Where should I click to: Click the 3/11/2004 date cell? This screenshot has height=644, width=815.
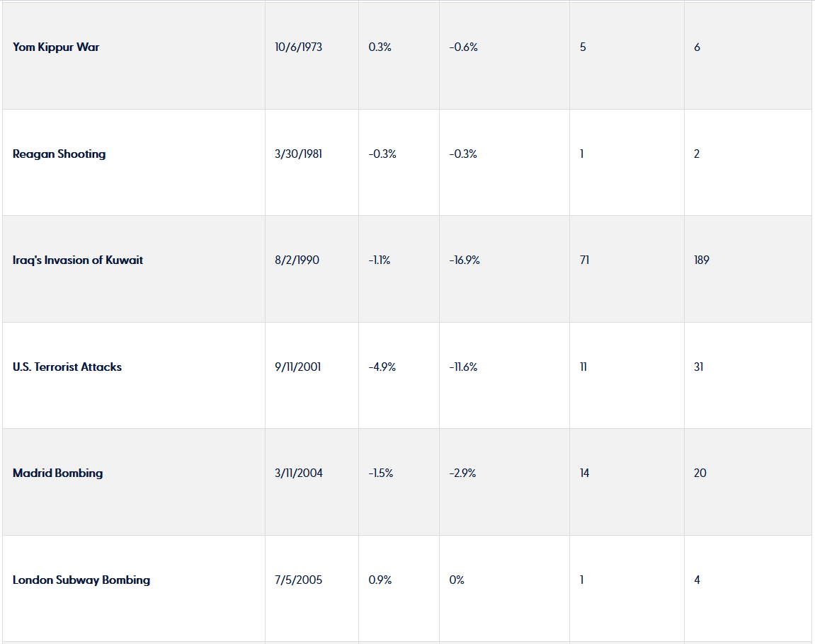(298, 473)
